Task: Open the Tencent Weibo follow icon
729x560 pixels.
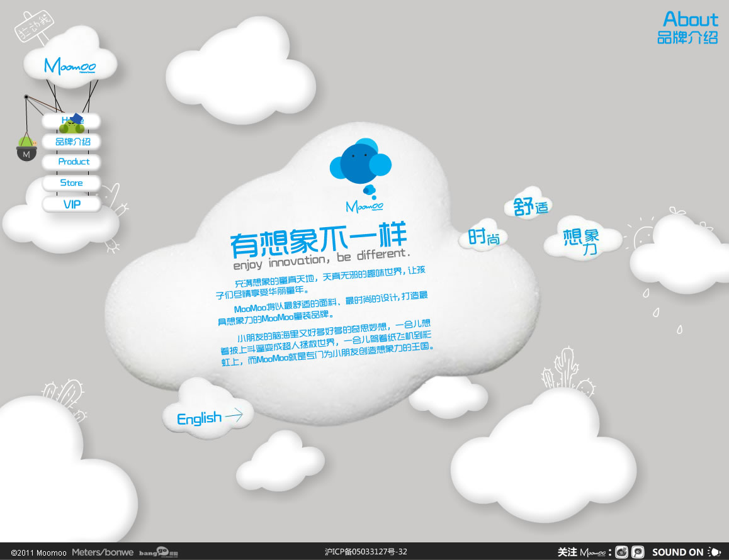Action: pos(638,552)
